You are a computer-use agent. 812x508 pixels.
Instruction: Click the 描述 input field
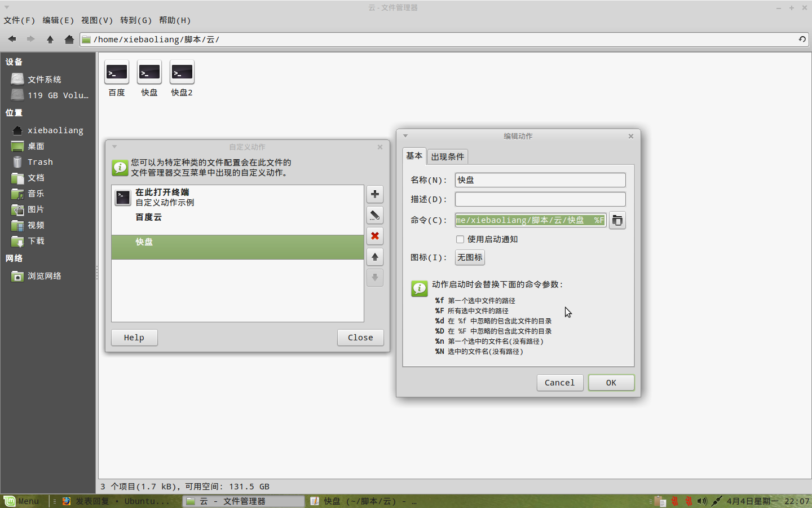coord(540,199)
